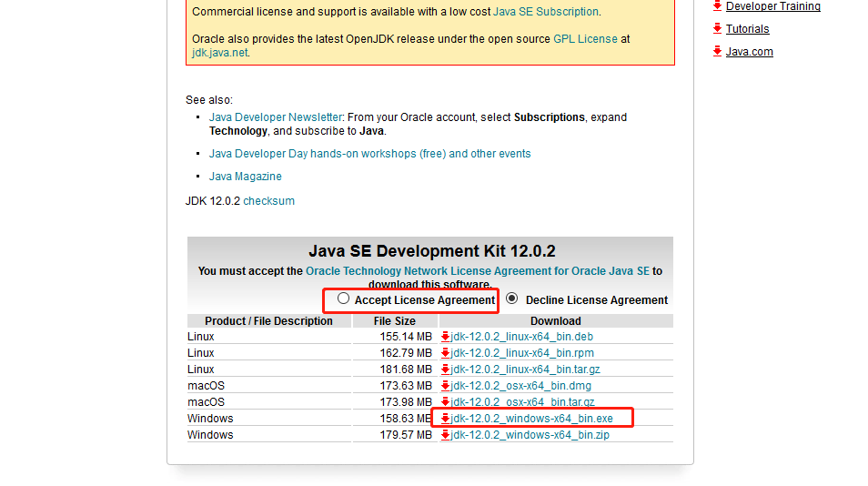
Task: Click 'File Size' column header
Action: tap(395, 321)
